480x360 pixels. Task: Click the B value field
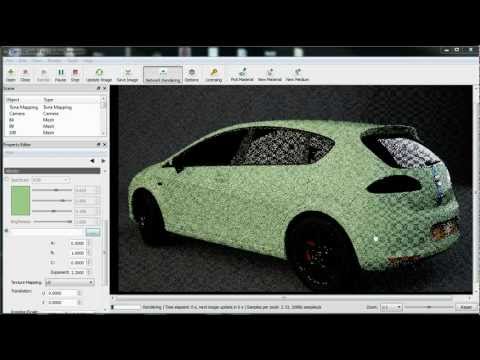click(79, 253)
